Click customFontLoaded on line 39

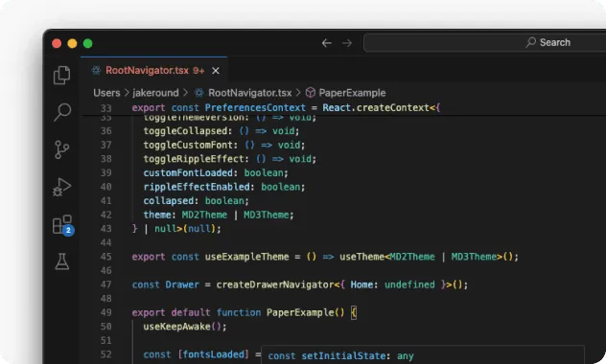(188, 172)
